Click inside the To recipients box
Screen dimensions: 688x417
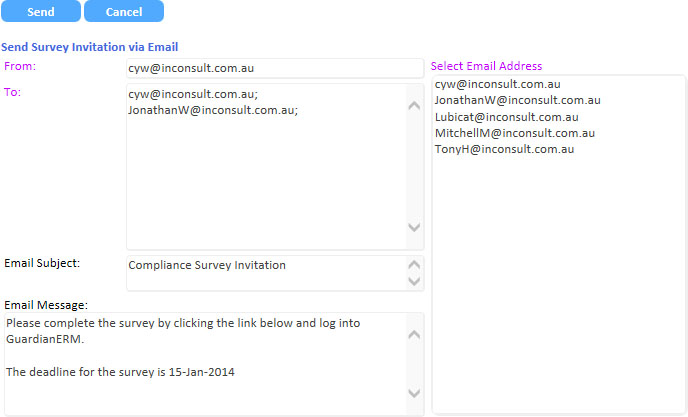pos(267,167)
